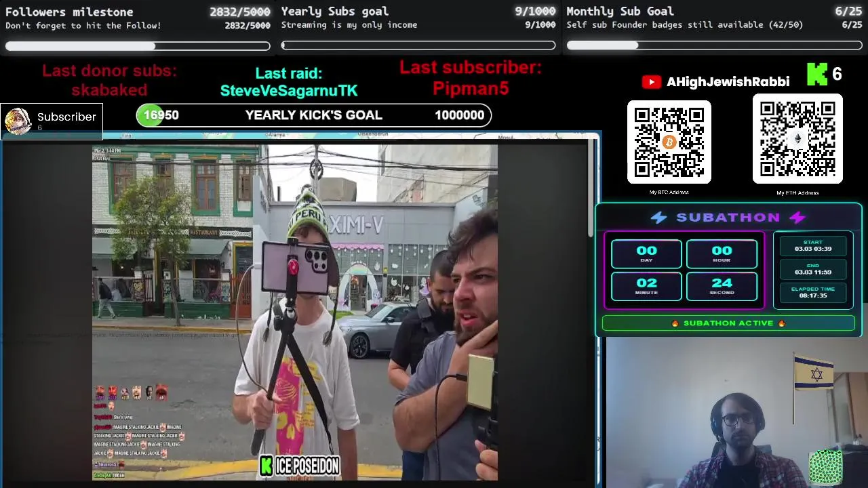Viewport: 868px width, 488px height.
Task: Click the AHighJewishRabbi channel name
Action: coord(728,82)
